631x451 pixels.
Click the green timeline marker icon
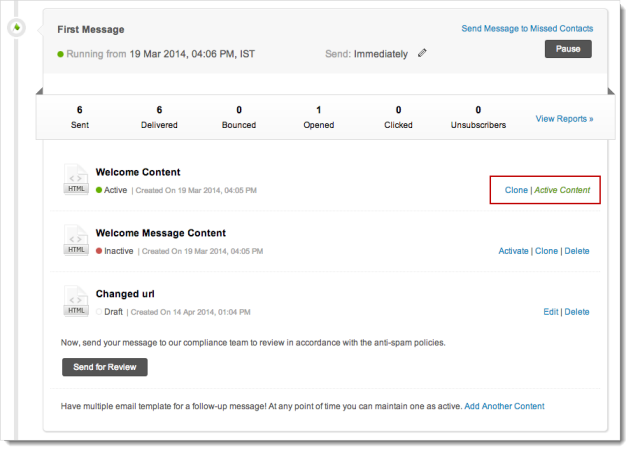17,28
